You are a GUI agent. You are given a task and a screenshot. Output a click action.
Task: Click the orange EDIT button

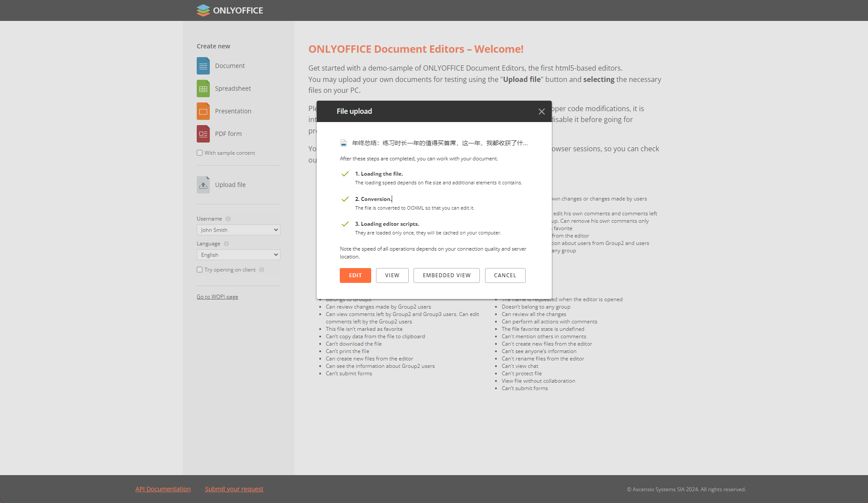point(355,275)
